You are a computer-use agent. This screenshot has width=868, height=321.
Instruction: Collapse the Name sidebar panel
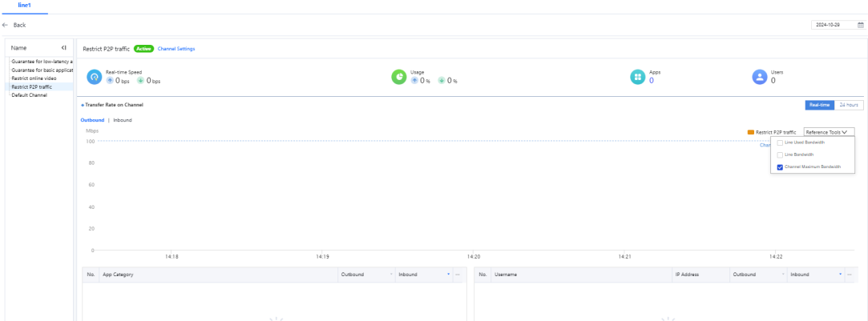[63, 49]
